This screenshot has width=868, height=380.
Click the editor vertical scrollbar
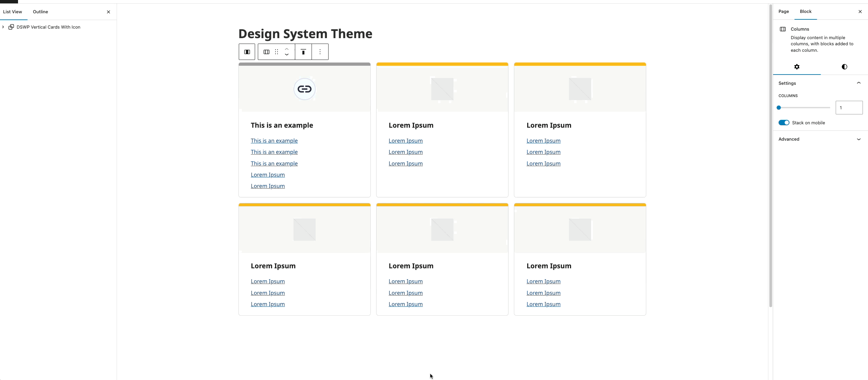(770, 157)
